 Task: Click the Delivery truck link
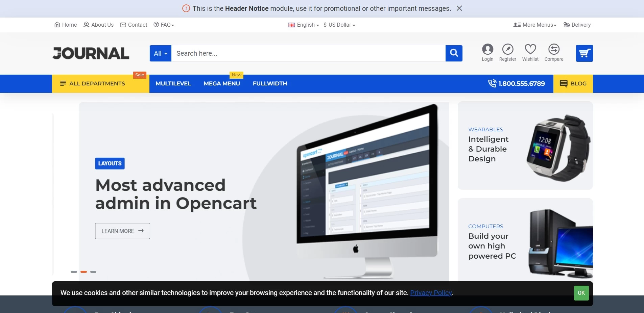577,25
